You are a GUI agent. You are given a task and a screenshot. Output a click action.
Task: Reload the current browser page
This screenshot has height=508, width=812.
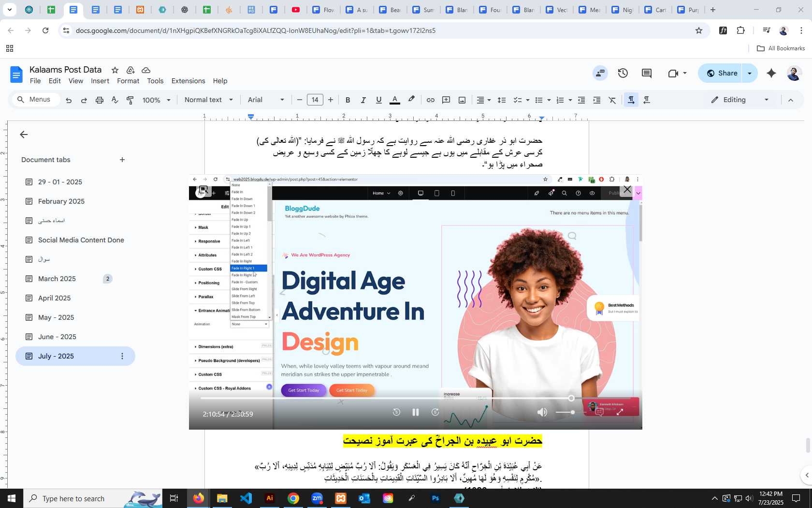(45, 30)
